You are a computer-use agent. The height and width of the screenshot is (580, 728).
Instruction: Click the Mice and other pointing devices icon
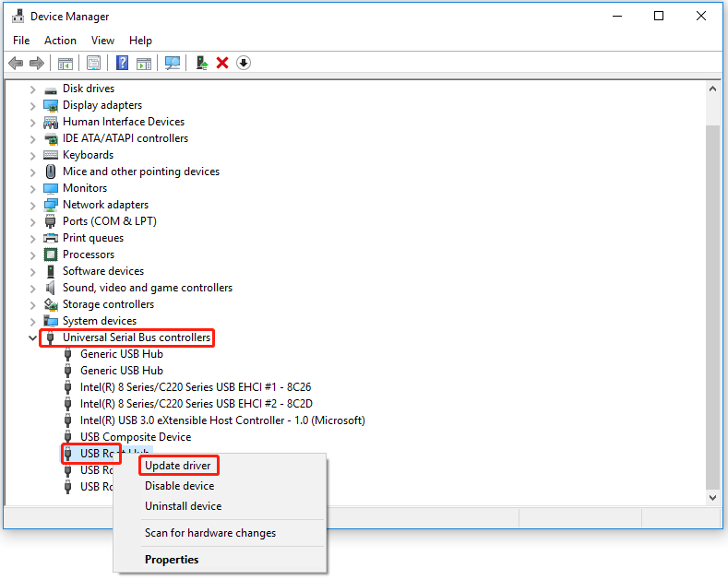51,172
